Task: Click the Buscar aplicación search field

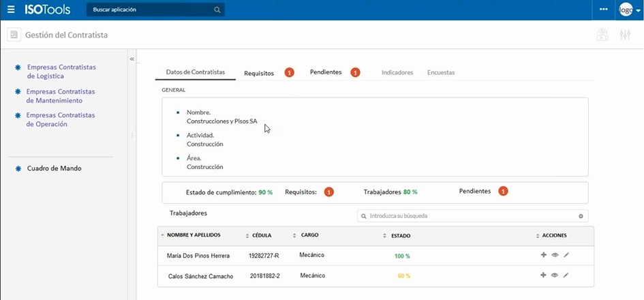Action: tap(150, 10)
